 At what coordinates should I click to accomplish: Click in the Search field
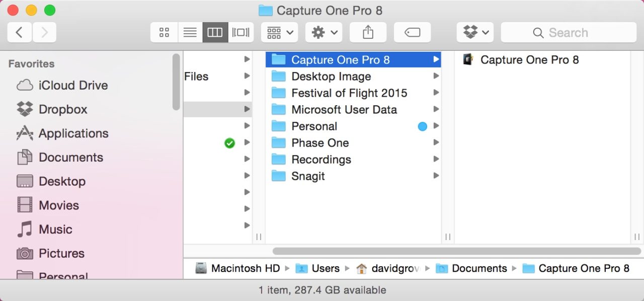[569, 33]
